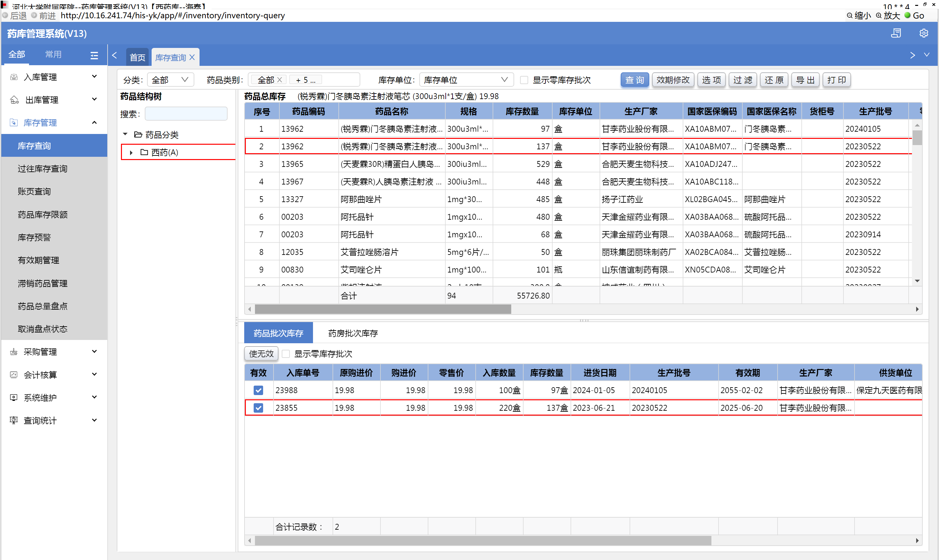Open 账页查询 in the sidebar menu

(34, 191)
